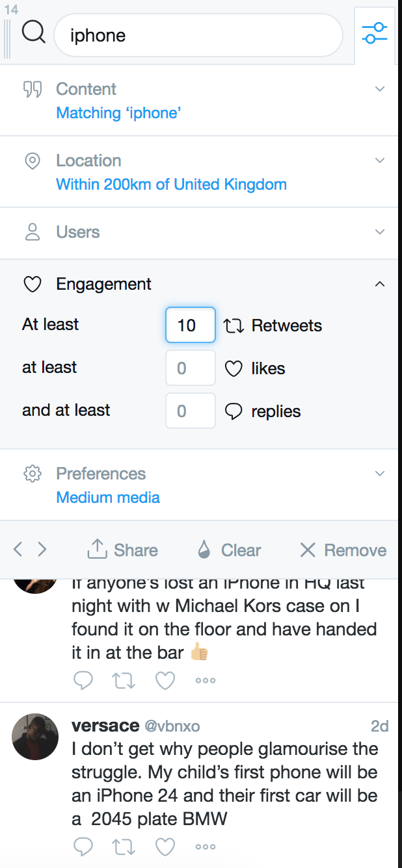Image resolution: width=402 pixels, height=868 pixels.
Task: Like the Michael Kors case tweet
Action: [x=165, y=680]
